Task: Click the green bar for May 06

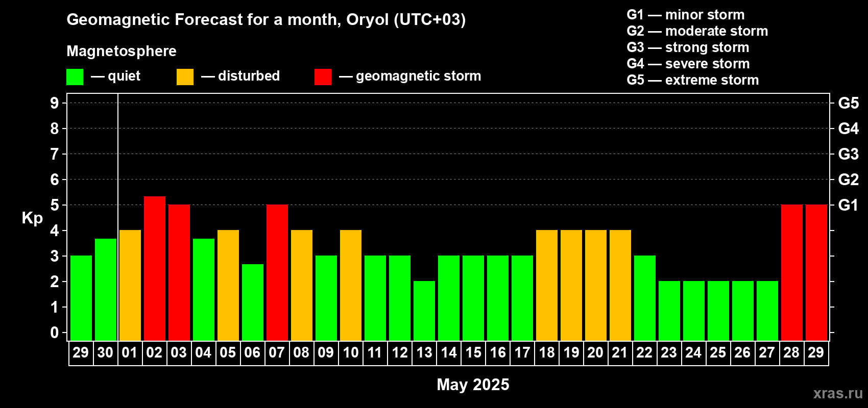Action: 253,302
